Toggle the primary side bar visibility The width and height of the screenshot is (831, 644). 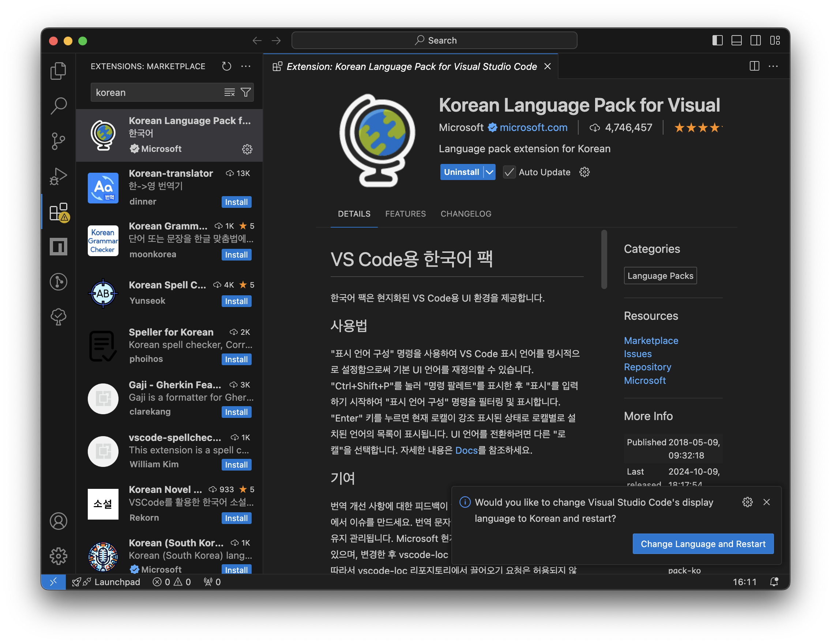click(x=717, y=40)
